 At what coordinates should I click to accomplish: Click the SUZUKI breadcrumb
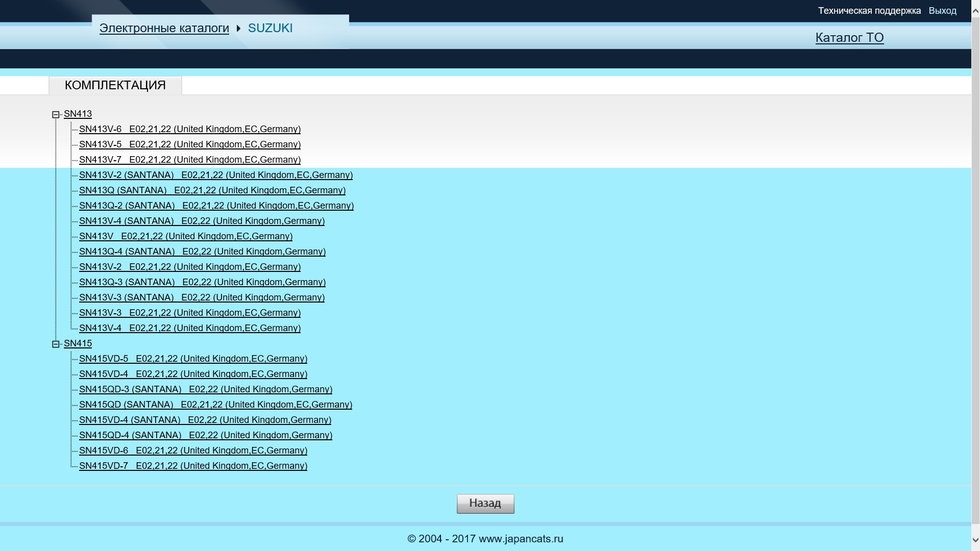point(270,28)
